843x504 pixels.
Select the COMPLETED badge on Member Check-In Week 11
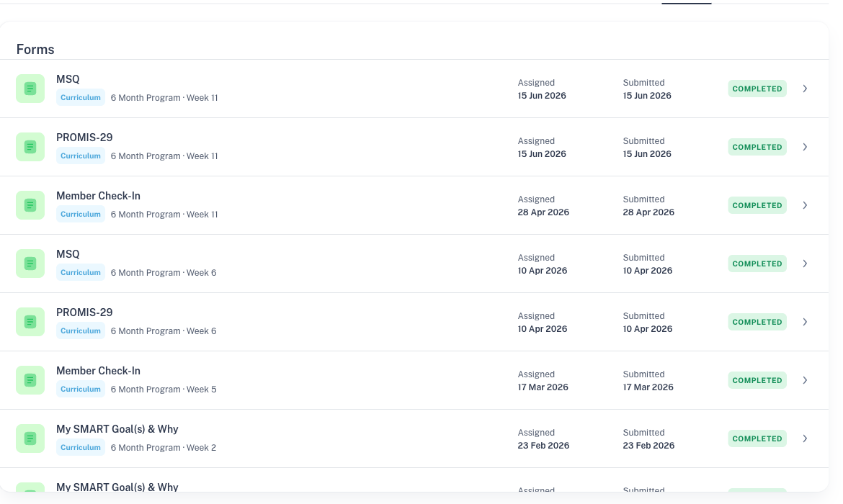757,205
